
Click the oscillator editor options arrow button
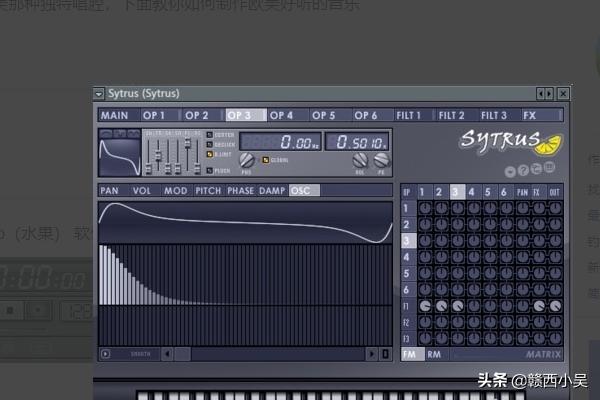(x=105, y=354)
